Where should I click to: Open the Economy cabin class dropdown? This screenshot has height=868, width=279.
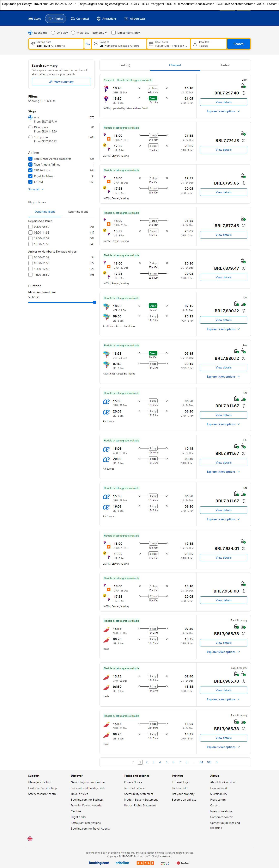tap(100, 33)
